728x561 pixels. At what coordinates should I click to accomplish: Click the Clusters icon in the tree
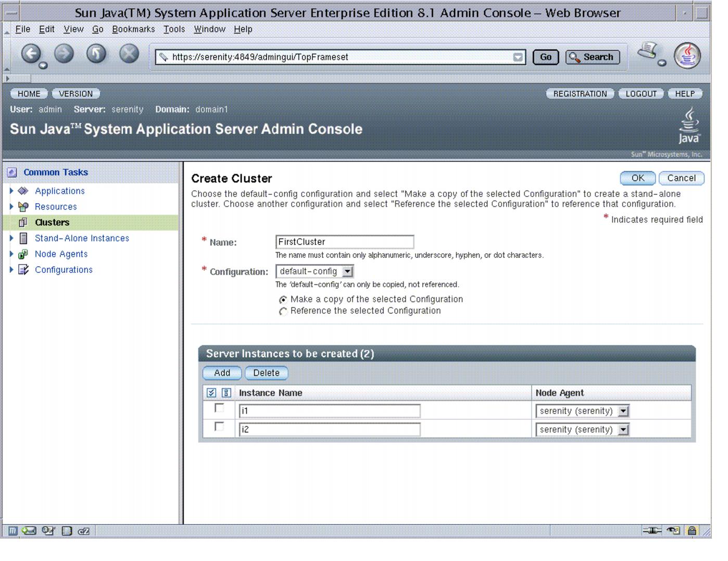[x=23, y=222]
